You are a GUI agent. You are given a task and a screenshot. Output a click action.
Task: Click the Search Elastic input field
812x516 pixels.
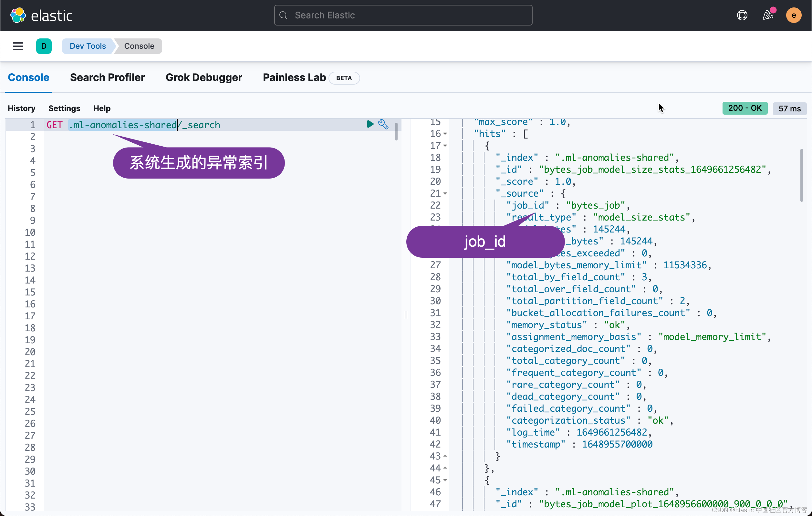403,15
